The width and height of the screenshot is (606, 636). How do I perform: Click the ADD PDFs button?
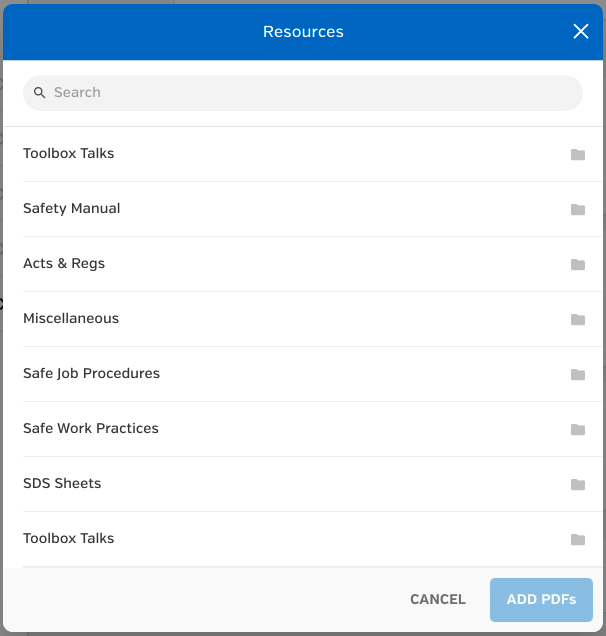click(541, 599)
